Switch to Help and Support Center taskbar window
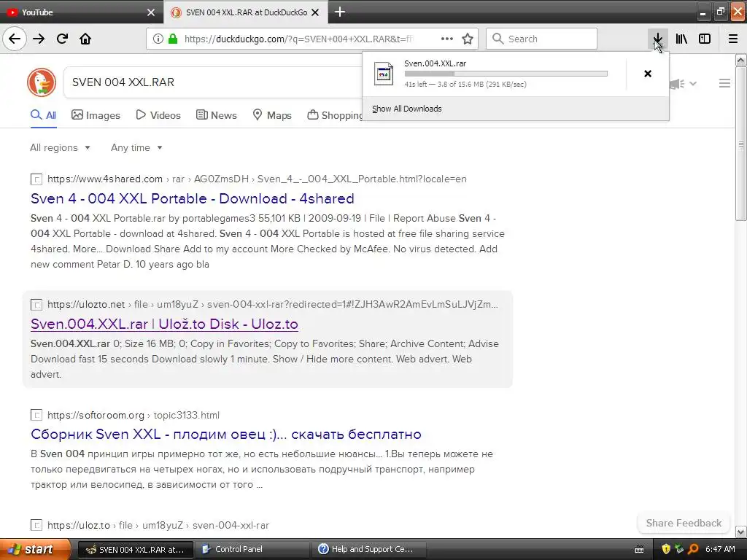This screenshot has width=747, height=560. pyautogui.click(x=369, y=549)
